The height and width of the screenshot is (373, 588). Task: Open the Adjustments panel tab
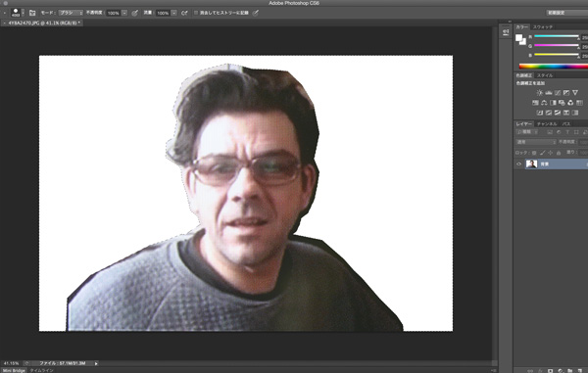click(523, 75)
